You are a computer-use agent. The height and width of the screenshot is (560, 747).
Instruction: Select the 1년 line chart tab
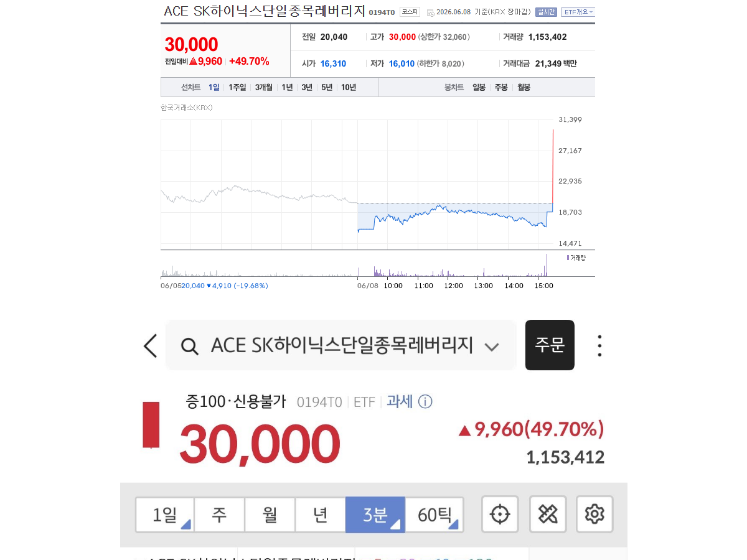pyautogui.click(x=287, y=87)
